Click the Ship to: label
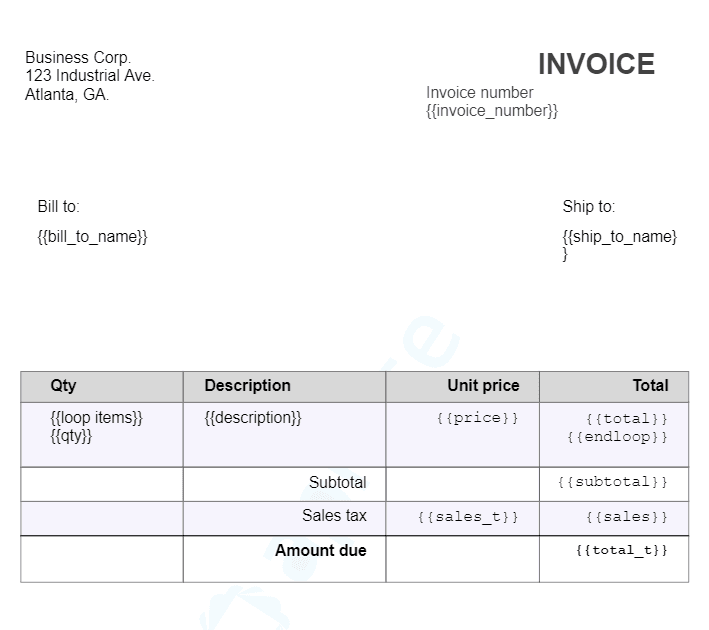The image size is (709, 630). (588, 207)
